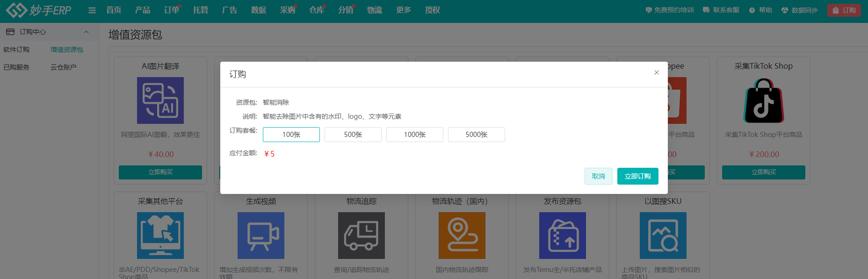Screen dimensions: 868x279
Task: Click the 物流追踪 truck icon
Action: tap(362, 236)
